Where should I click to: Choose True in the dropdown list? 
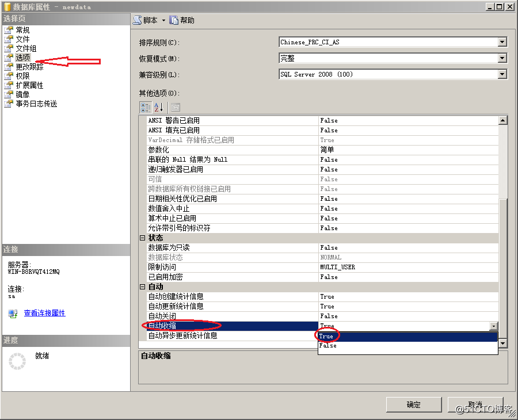pyautogui.click(x=407, y=336)
